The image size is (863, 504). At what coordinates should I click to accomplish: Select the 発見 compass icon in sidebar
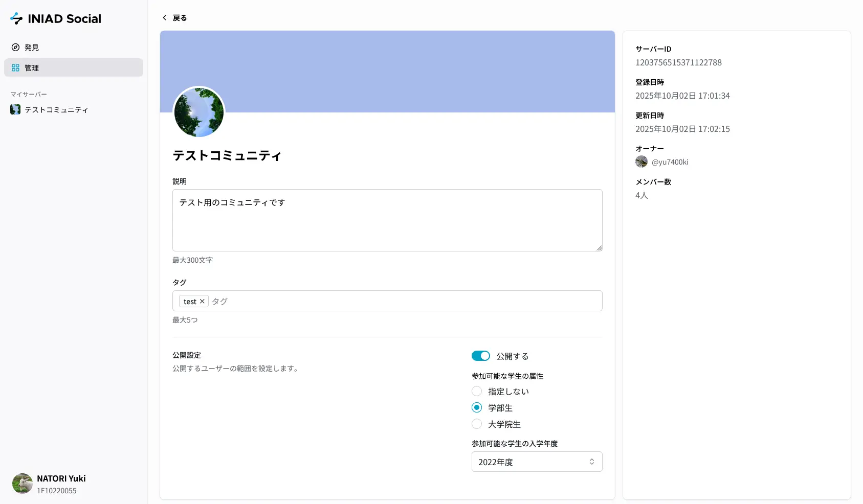point(15,47)
